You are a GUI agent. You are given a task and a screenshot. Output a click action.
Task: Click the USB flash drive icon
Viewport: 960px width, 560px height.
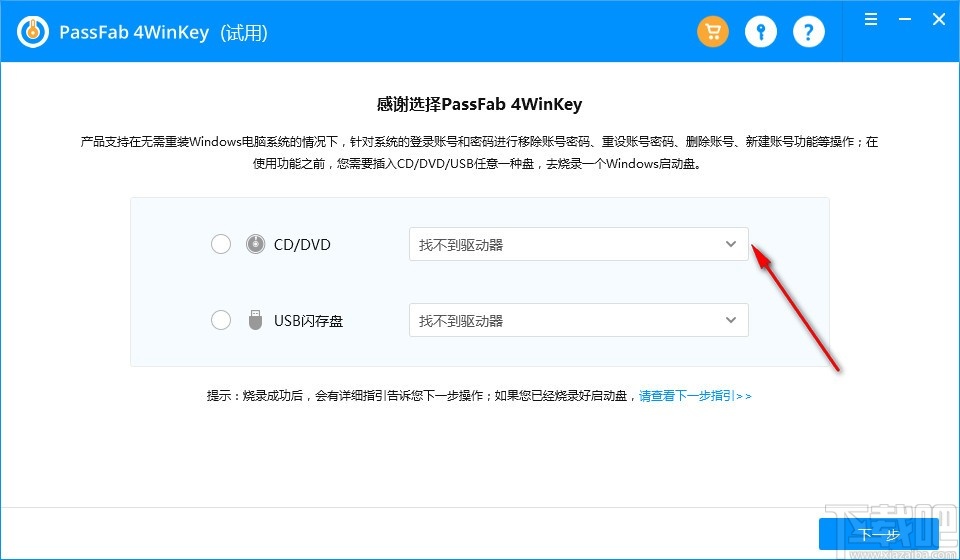tap(255, 320)
